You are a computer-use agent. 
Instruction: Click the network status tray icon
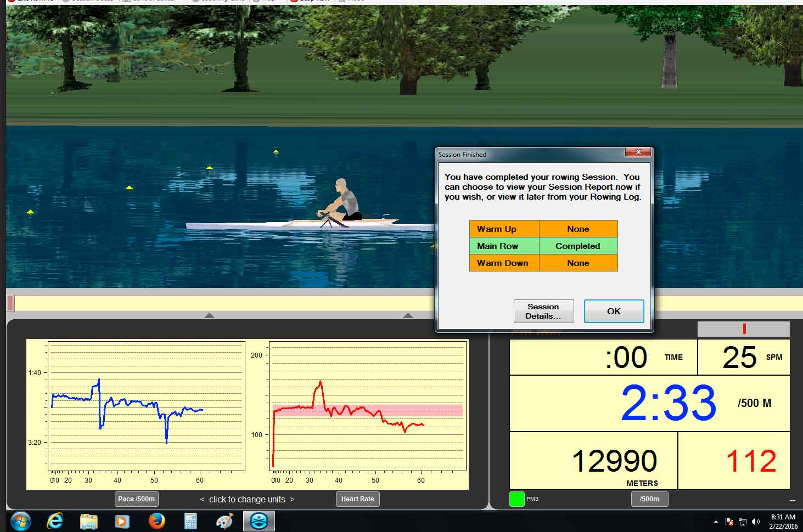point(743,522)
